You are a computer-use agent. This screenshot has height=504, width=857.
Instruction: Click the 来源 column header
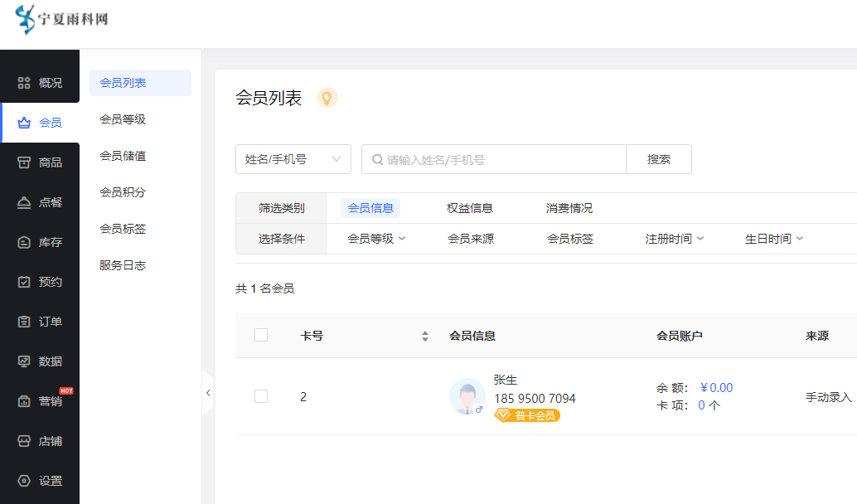tap(817, 337)
